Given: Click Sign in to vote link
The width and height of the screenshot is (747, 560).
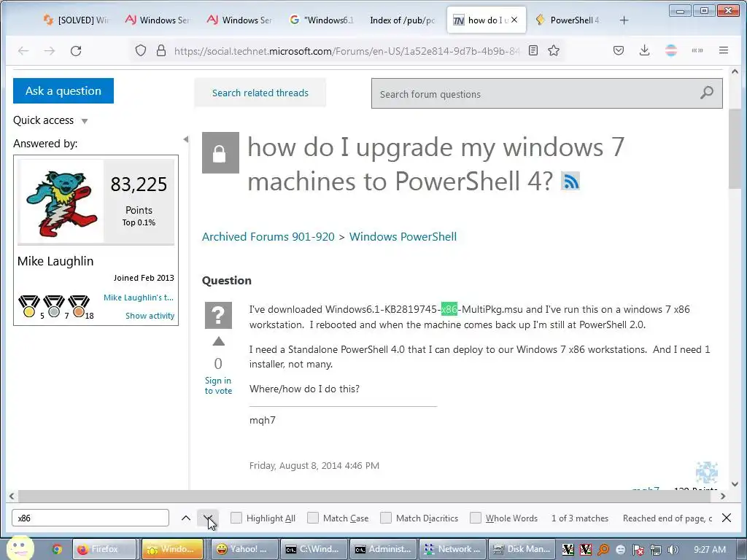Looking at the screenshot, I should (218, 386).
